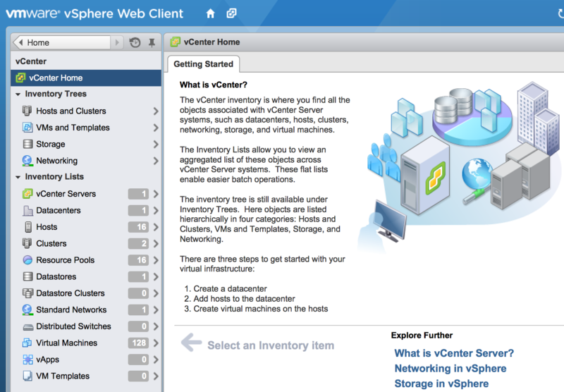Click the Clusters icon in Inventory Lists
The width and height of the screenshot is (564, 392).
pyautogui.click(x=27, y=243)
